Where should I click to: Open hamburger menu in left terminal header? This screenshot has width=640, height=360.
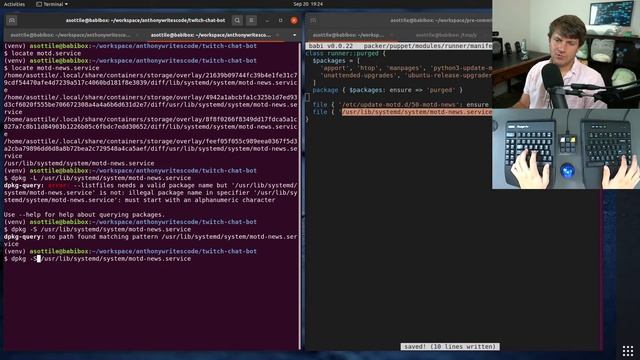(x=251, y=20)
